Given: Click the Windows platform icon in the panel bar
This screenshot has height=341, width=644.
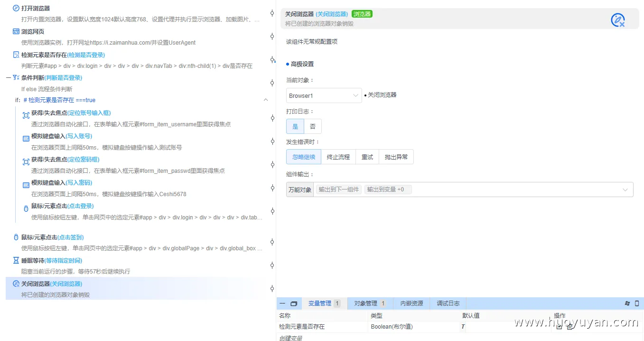Looking at the screenshot, I should point(627,303).
